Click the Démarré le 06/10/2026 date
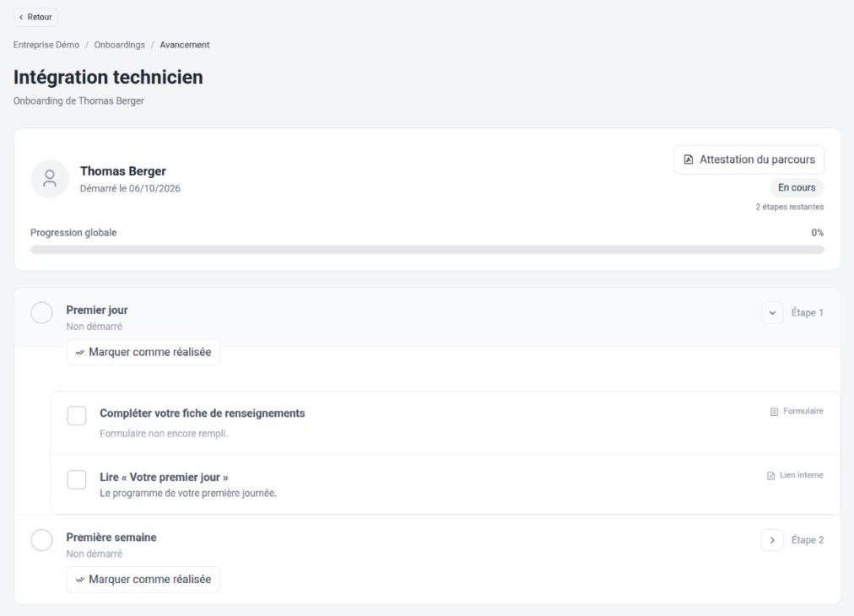854x616 pixels. click(130, 188)
